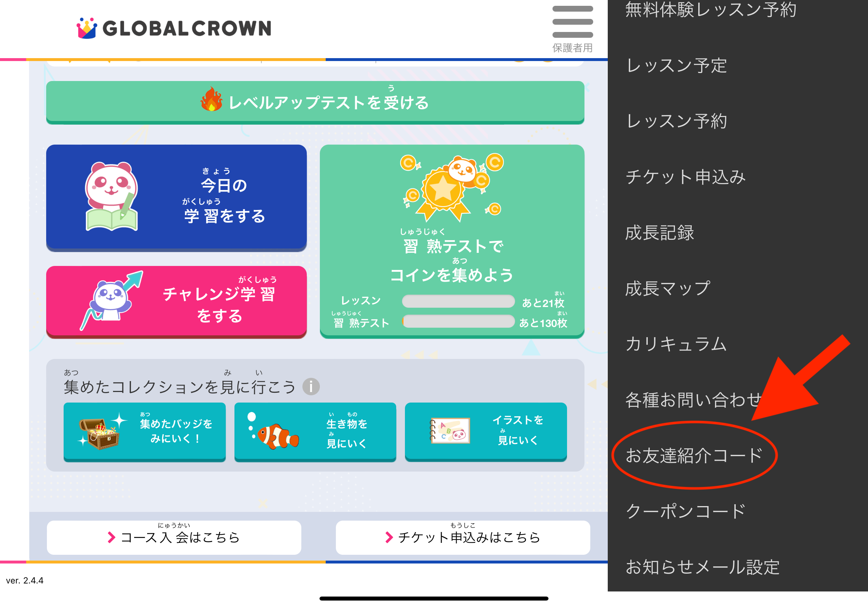Tap the panda reading book icon

tap(111, 197)
